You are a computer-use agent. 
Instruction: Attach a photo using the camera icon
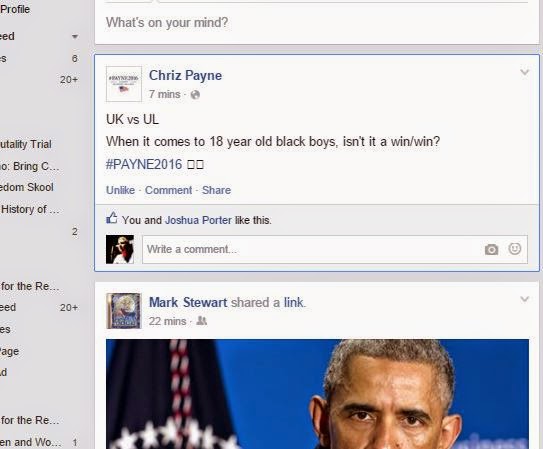coord(491,249)
